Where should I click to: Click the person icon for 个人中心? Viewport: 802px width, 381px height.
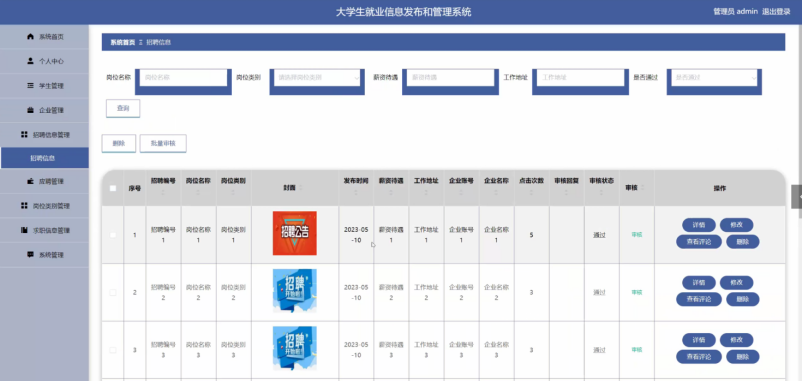click(30, 61)
